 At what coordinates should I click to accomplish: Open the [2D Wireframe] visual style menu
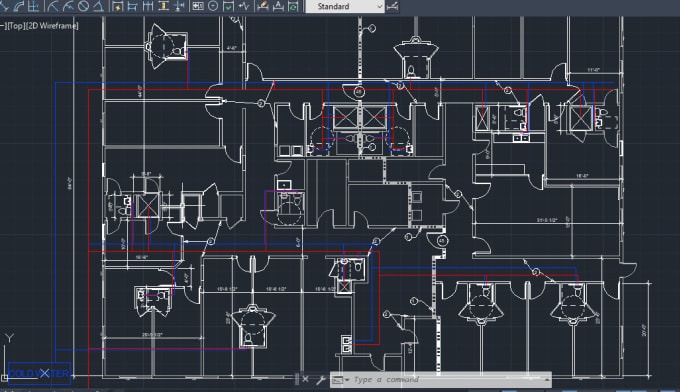coord(52,26)
